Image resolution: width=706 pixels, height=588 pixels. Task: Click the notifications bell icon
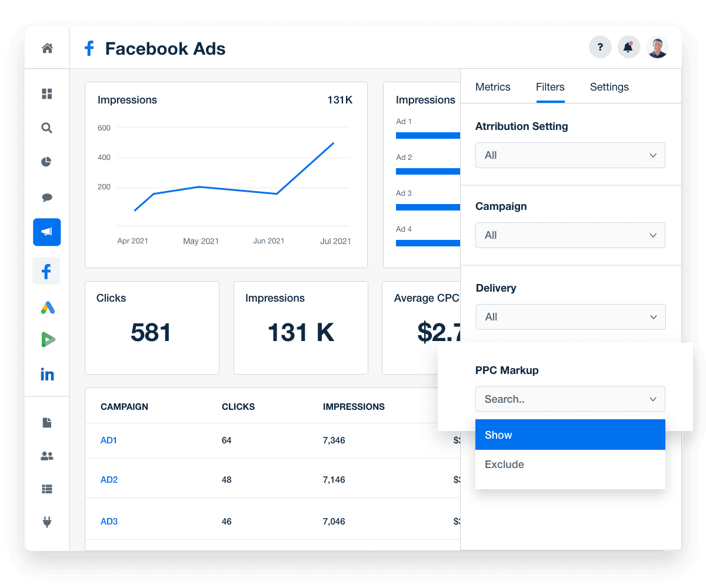[628, 46]
